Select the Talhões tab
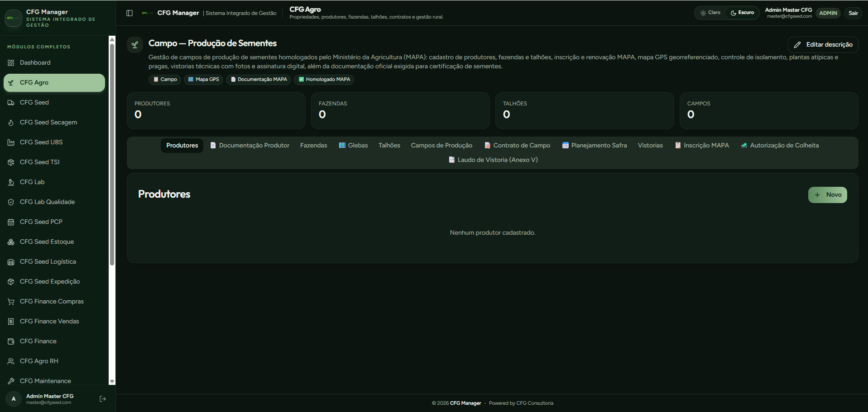The image size is (868, 412). 389,145
